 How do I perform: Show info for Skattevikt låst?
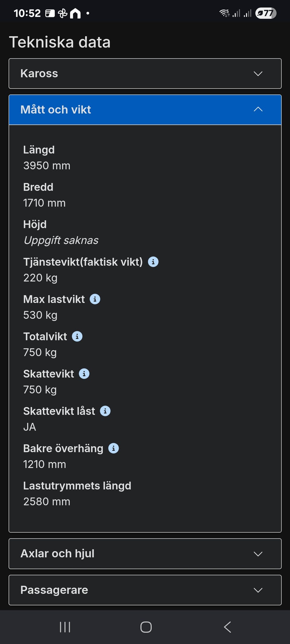[105, 411]
